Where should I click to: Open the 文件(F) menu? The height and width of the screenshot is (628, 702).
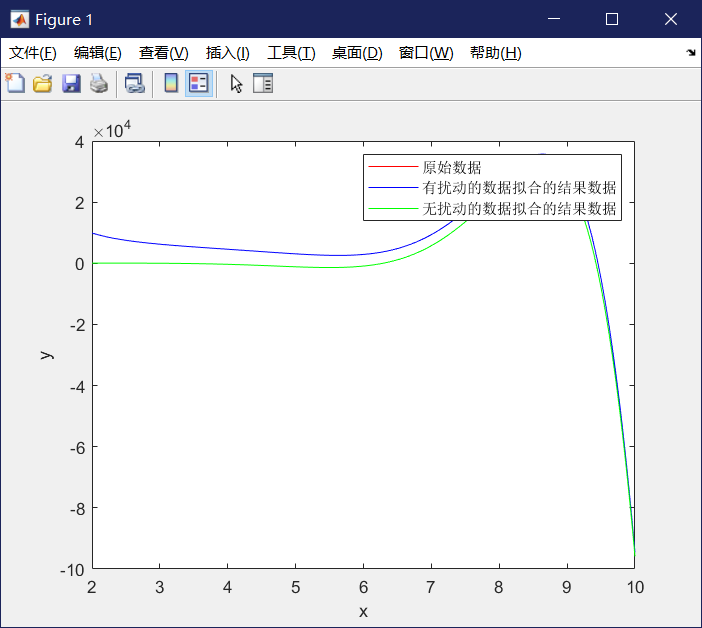(33, 53)
